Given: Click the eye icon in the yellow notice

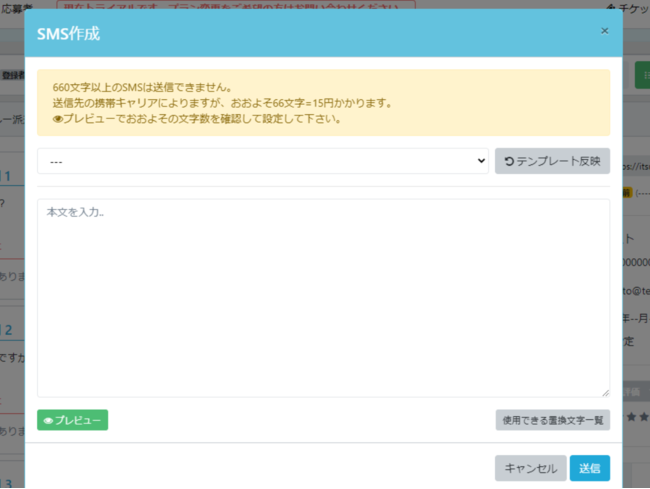Looking at the screenshot, I should point(57,119).
